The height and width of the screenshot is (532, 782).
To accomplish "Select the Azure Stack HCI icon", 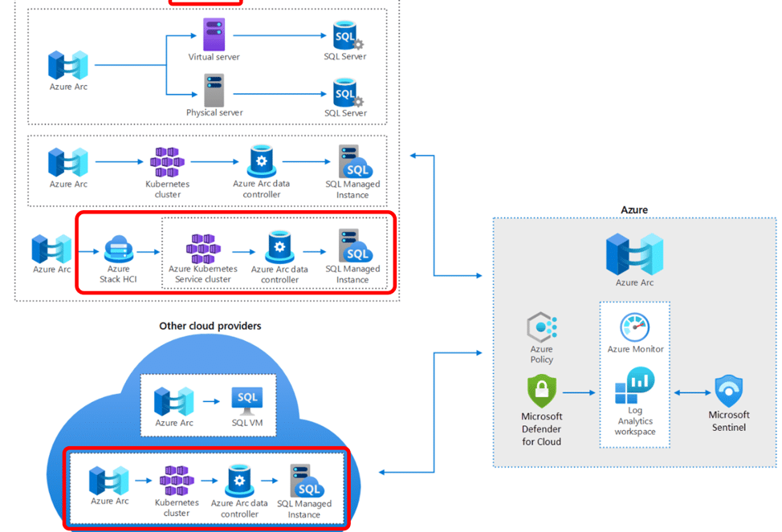I will (x=119, y=249).
